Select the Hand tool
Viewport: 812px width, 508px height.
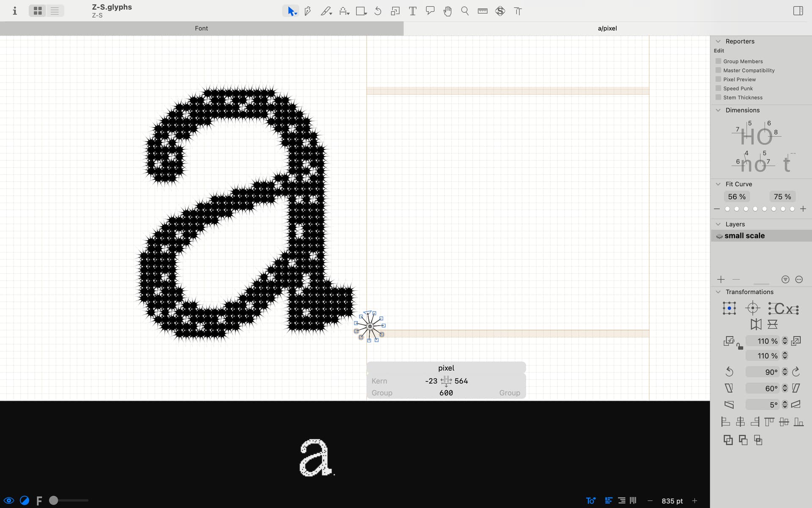447,11
